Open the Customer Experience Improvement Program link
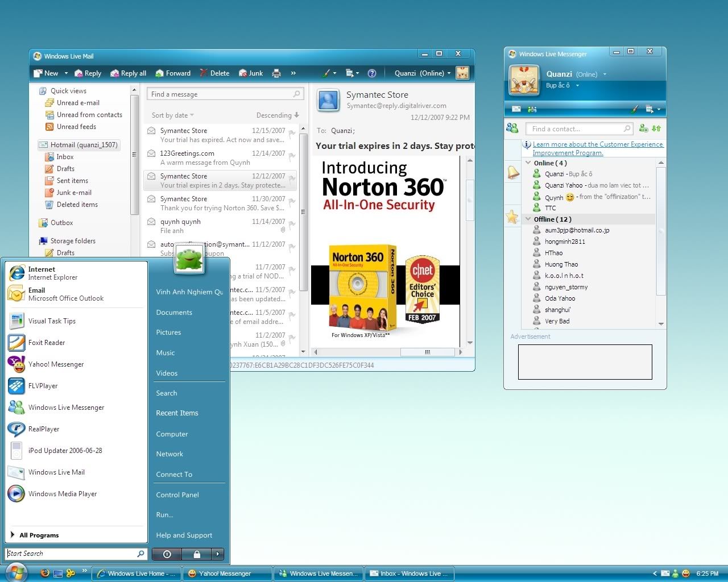This screenshot has height=582, width=728. coord(598,148)
